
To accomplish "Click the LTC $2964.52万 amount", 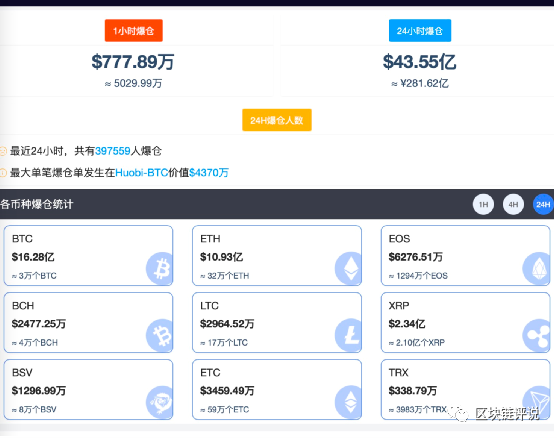I will [227, 324].
